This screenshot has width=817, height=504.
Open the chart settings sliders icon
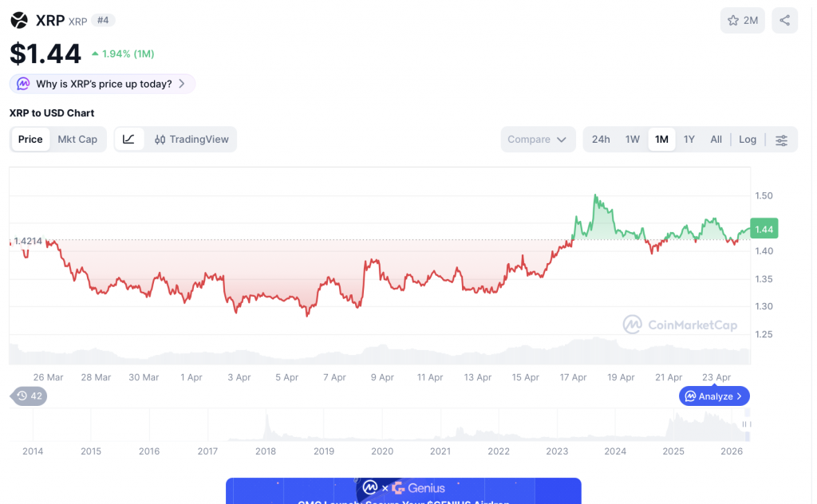click(x=782, y=139)
